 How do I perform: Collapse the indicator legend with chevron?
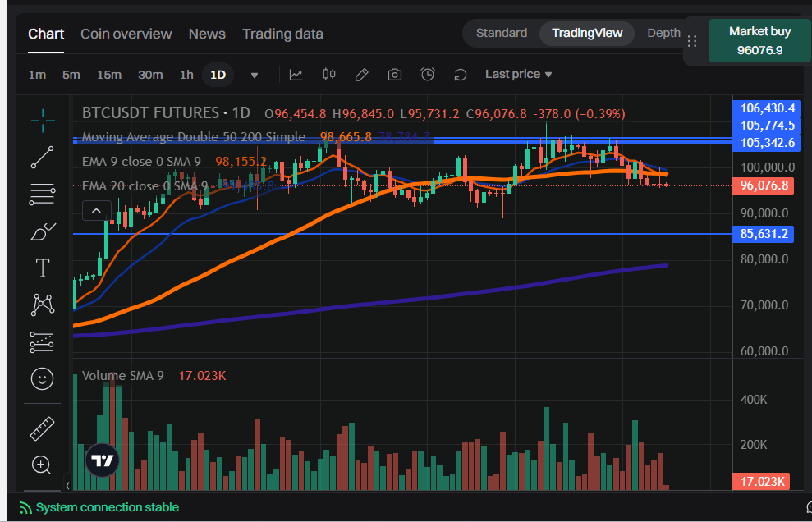pyautogui.click(x=96, y=211)
